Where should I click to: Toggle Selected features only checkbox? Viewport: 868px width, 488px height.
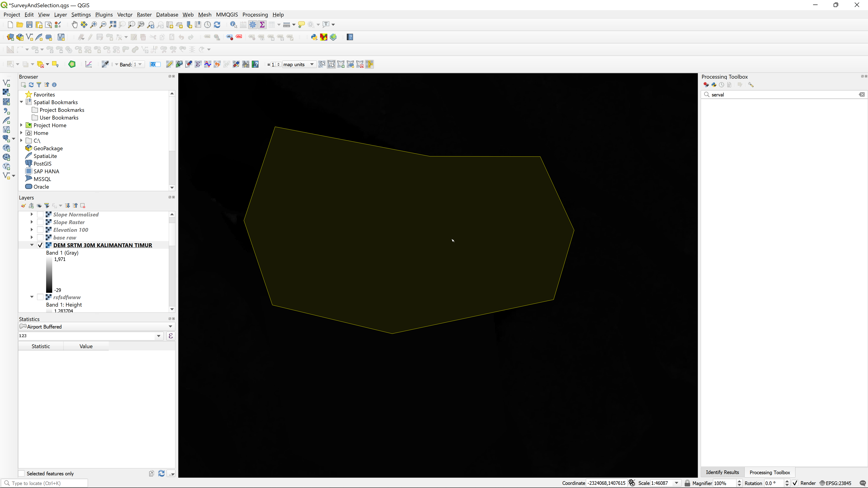[21, 474]
